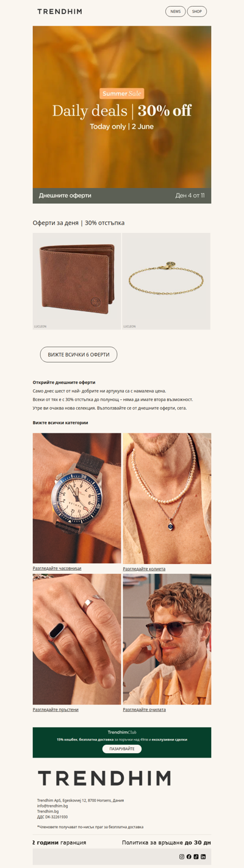Click the info@trendhim.bg email link
This screenshot has height=868, width=244.
52,806
